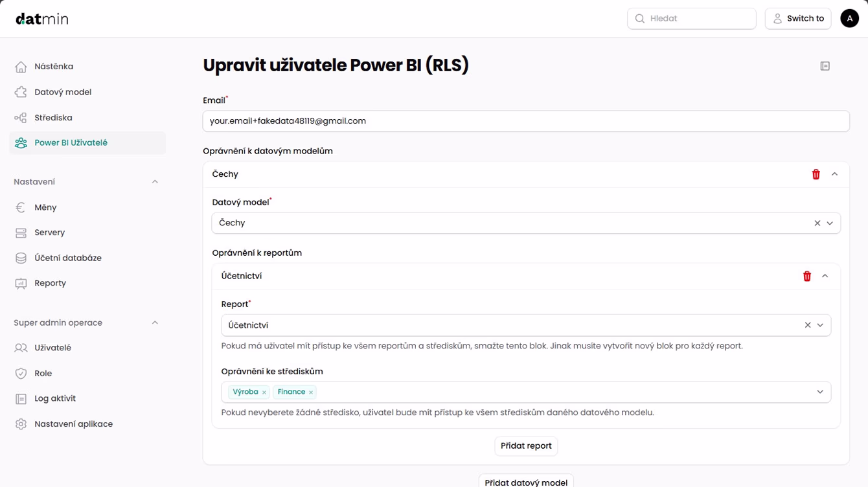Collapse the Čechy data model panel
868x487 pixels.
[834, 174]
